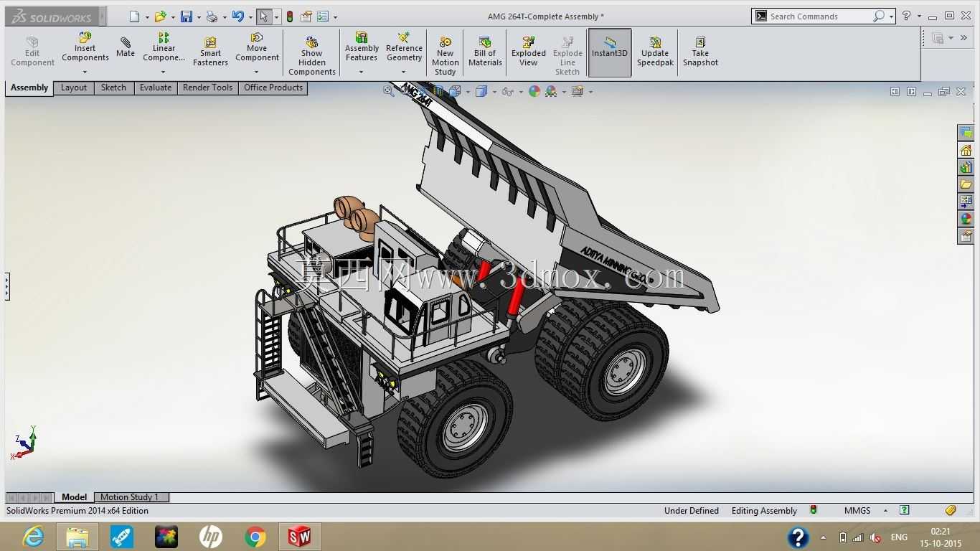Click 'Under Defined' status text
This screenshot has height=551, width=980.
coord(692,511)
